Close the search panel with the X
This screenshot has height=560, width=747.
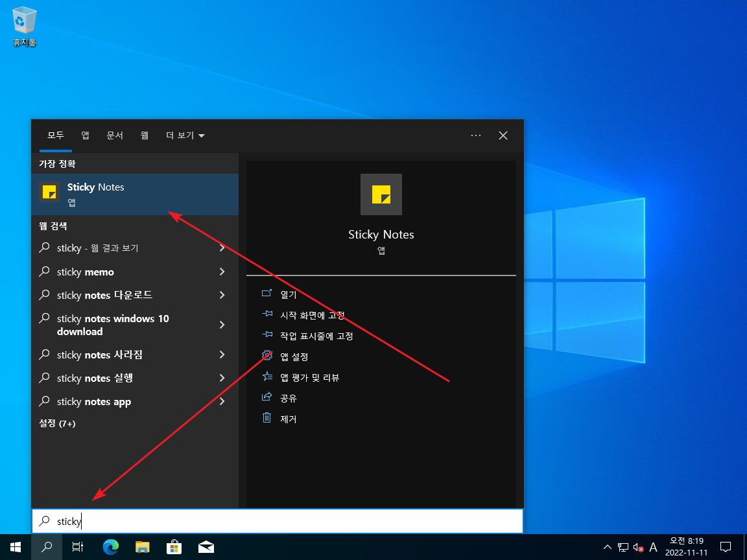pyautogui.click(x=503, y=135)
